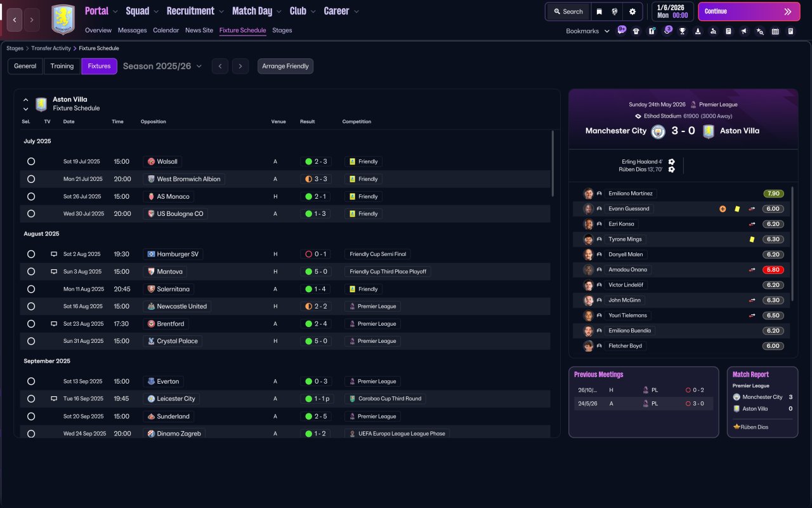Switch to the Overview tab
Image resolution: width=812 pixels, height=508 pixels.
click(x=98, y=30)
